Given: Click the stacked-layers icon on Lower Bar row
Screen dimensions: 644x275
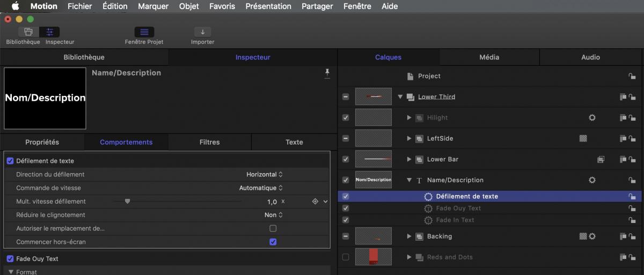Looking at the screenshot, I should 601,159.
